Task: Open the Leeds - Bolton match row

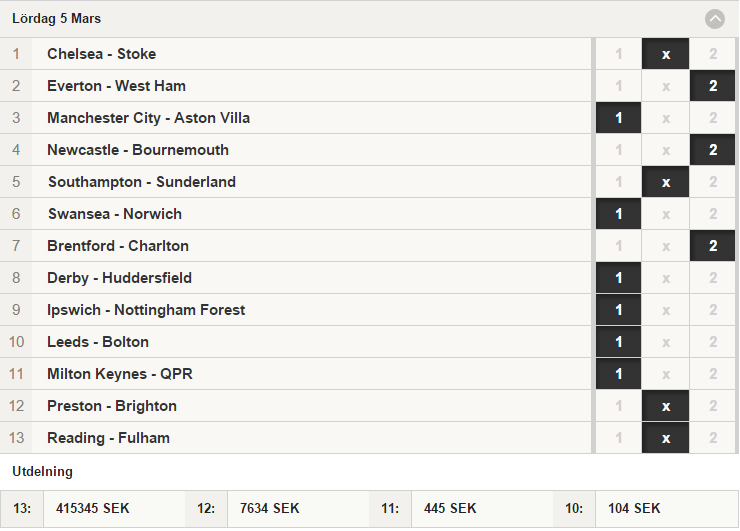Action: [x=295, y=342]
